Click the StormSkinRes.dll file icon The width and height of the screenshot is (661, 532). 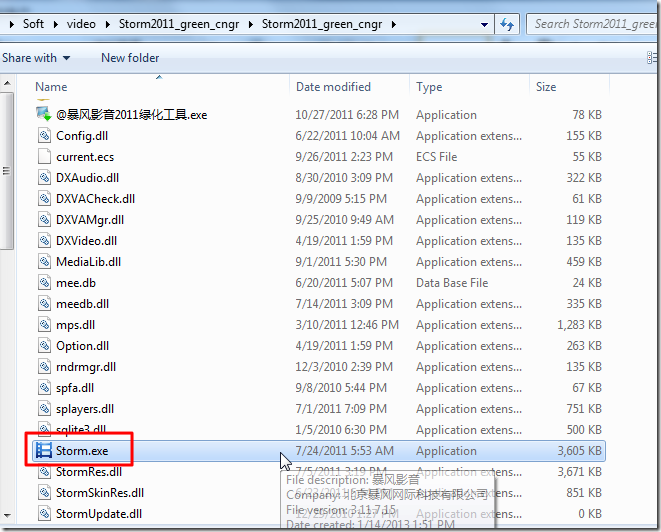[44, 493]
